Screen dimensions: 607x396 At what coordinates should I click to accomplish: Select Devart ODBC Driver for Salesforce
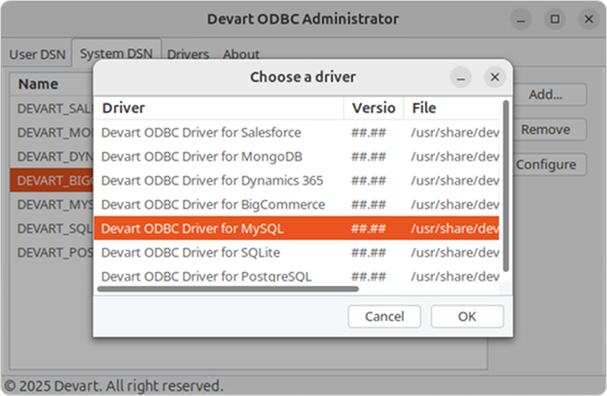tap(297, 133)
